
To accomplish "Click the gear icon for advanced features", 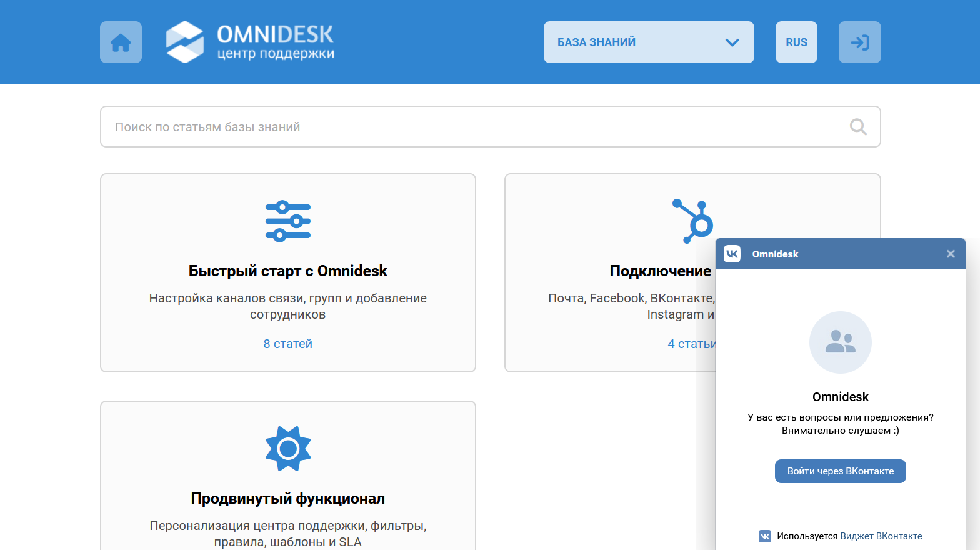I will (288, 449).
